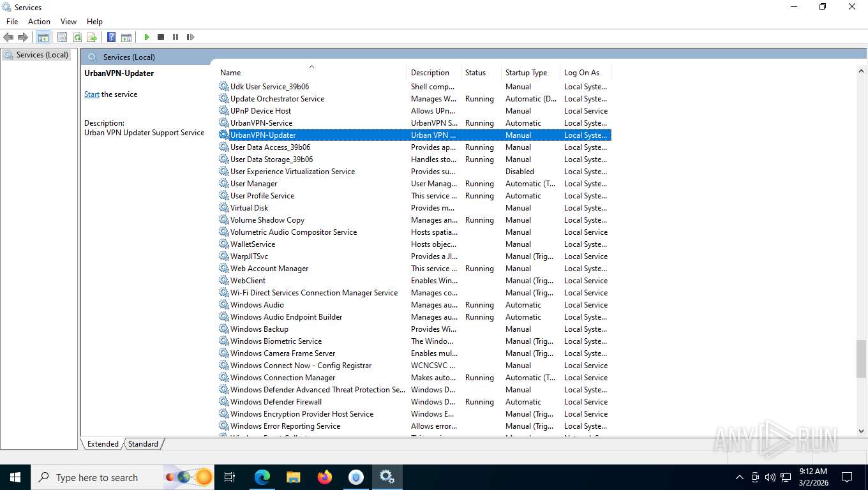
Task: Select the Windows Connection Manager service
Action: click(x=414, y=378)
